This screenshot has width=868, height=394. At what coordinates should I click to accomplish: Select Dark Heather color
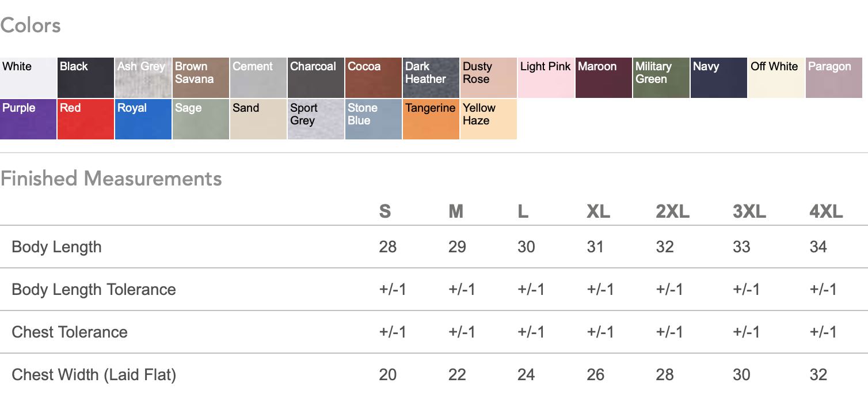point(431,78)
